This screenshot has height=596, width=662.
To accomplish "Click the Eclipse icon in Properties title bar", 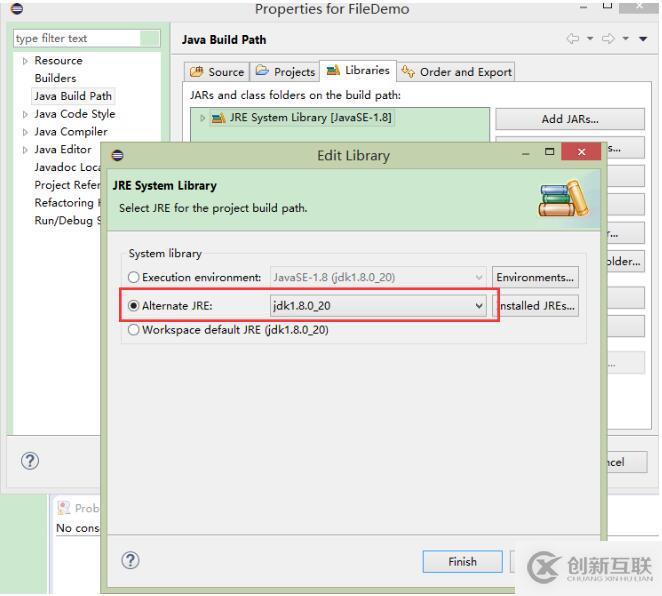I will click(x=17, y=8).
